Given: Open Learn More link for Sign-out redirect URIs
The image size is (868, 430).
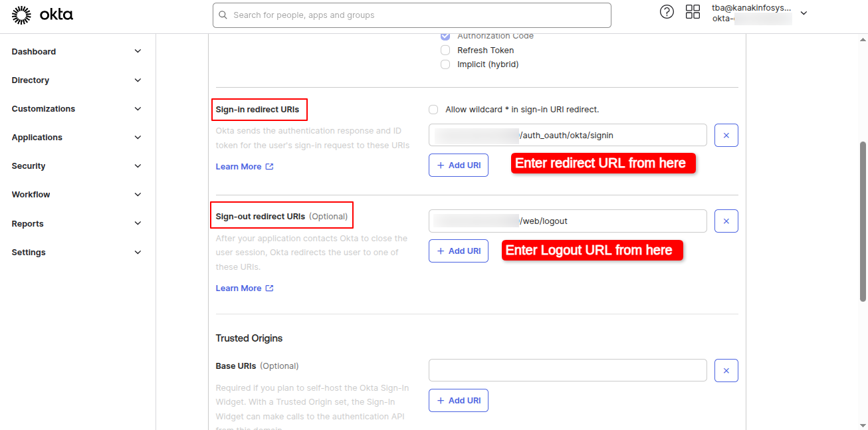Looking at the screenshot, I should pos(239,288).
